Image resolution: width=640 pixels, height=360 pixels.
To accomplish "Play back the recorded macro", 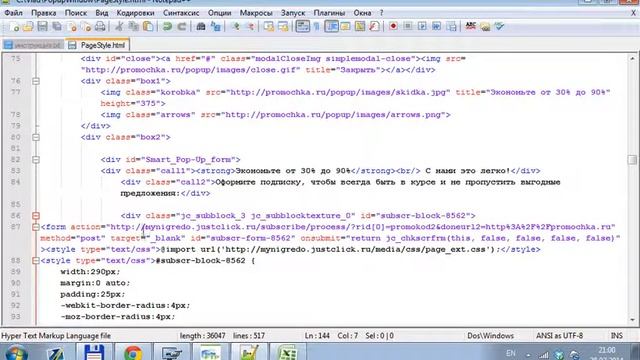I will pos(422,27).
